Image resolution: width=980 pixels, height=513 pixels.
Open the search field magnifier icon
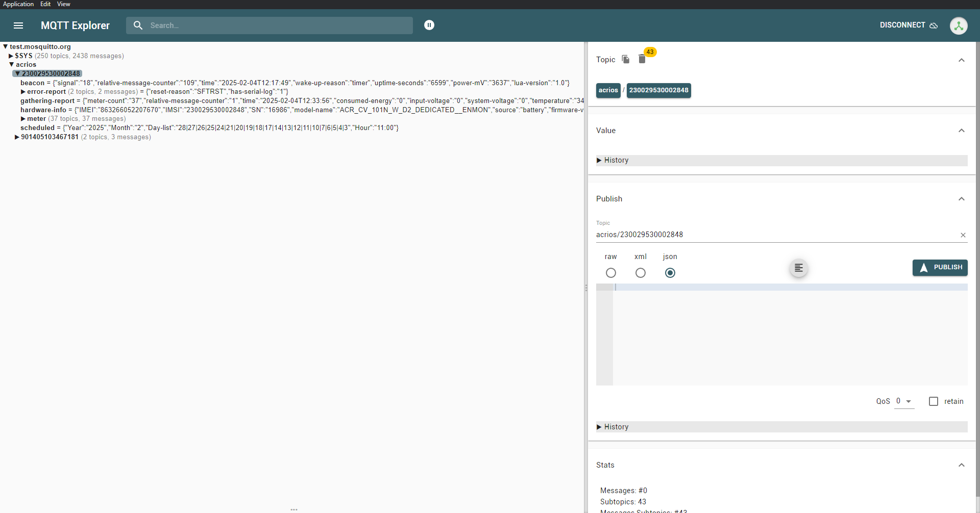pos(138,25)
